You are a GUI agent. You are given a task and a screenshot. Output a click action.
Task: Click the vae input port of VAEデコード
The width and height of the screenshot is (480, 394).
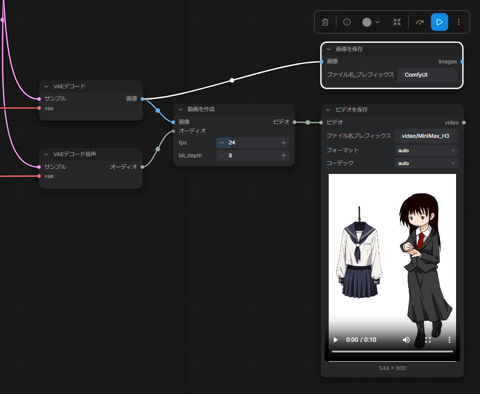click(x=39, y=108)
